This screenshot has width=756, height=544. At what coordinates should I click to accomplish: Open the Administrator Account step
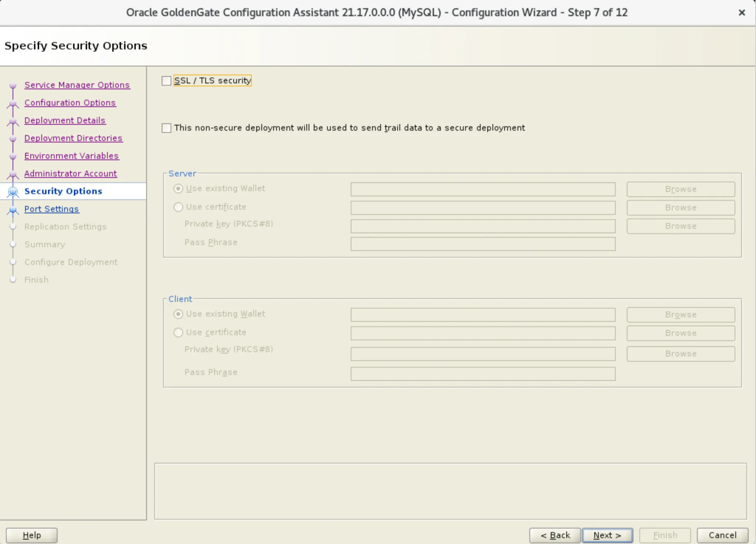coord(71,173)
